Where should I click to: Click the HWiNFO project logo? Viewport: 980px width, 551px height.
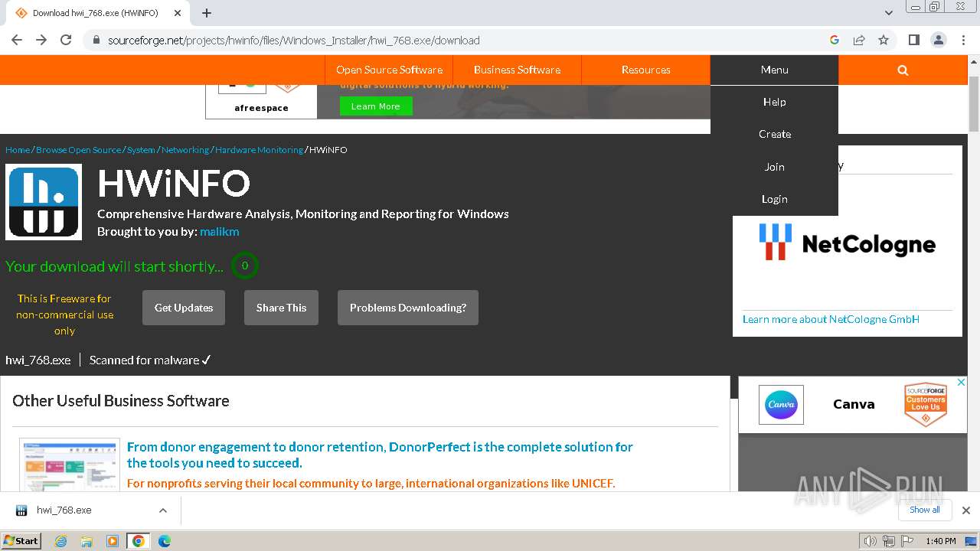[44, 203]
